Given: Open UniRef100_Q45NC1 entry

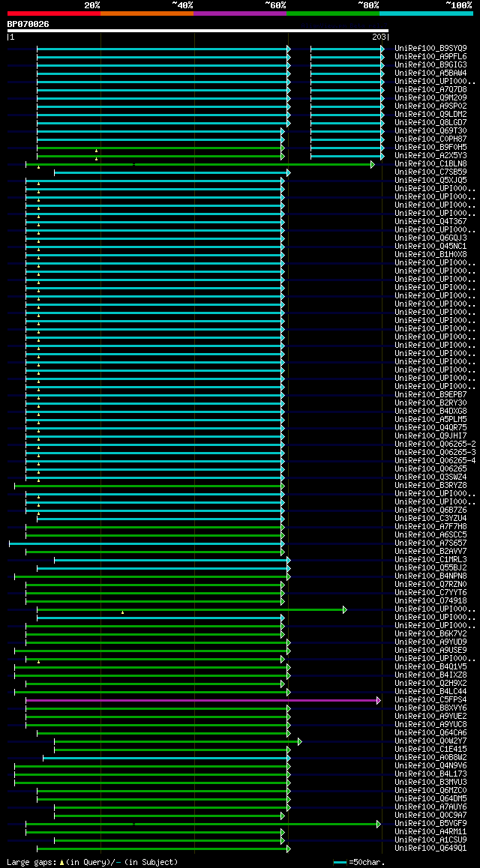Looking at the screenshot, I should click(x=430, y=247).
